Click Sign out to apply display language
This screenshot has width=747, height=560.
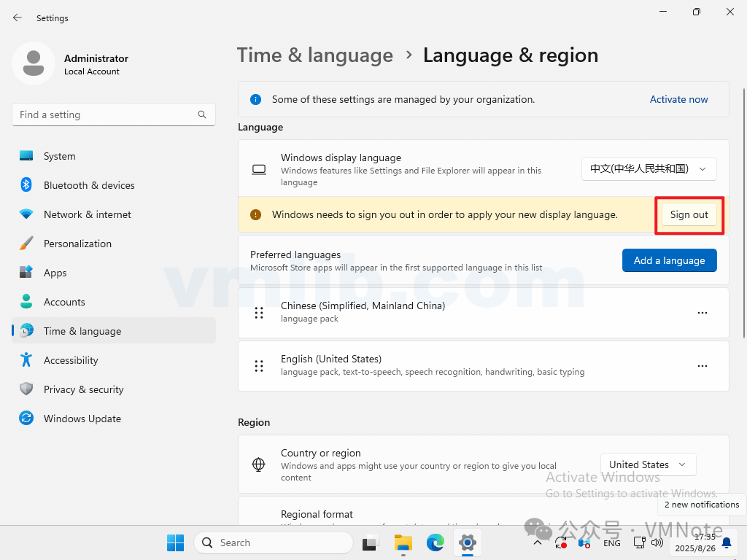point(689,214)
